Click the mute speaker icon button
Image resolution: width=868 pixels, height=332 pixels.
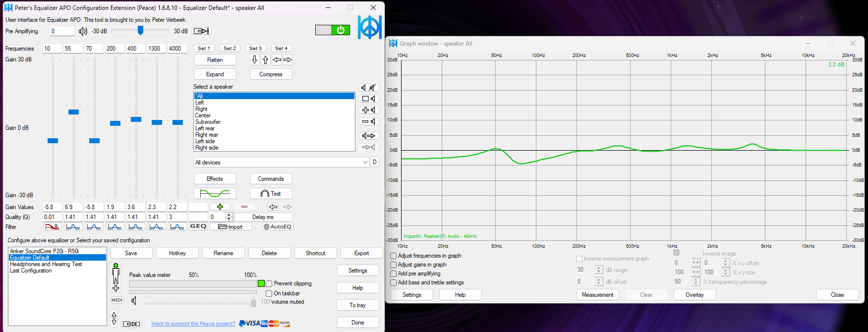click(369, 88)
